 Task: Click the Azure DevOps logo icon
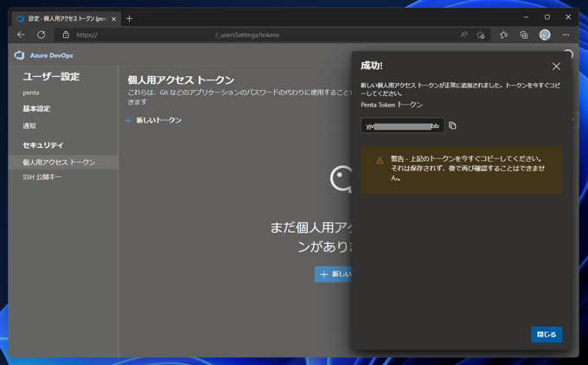[20, 55]
